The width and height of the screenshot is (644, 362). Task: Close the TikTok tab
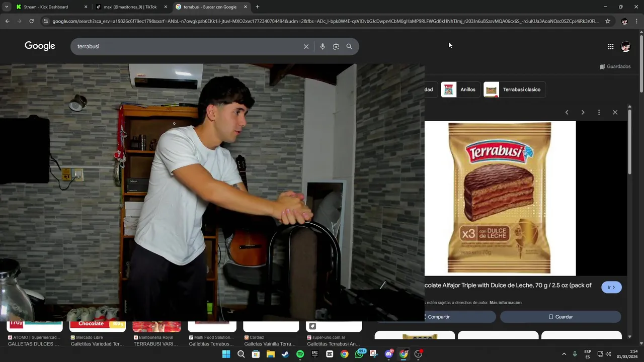coord(166,7)
